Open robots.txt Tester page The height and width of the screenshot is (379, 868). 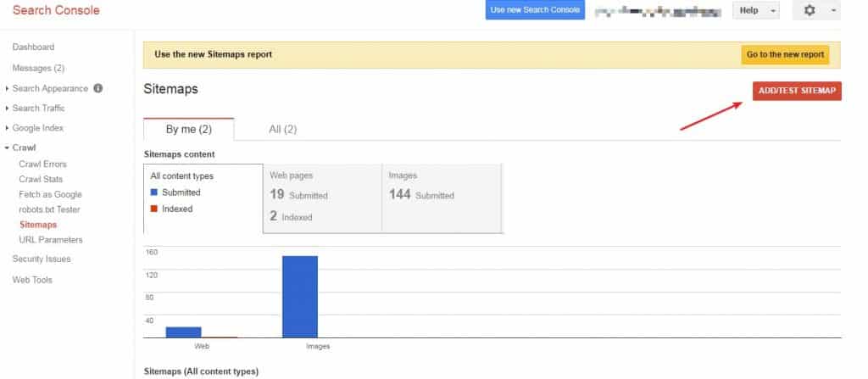point(49,209)
